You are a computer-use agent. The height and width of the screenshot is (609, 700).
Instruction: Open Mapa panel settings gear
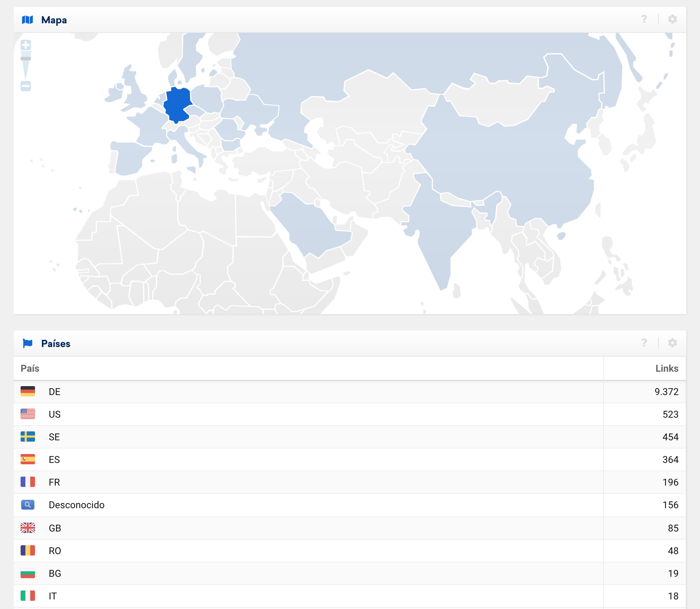(672, 19)
